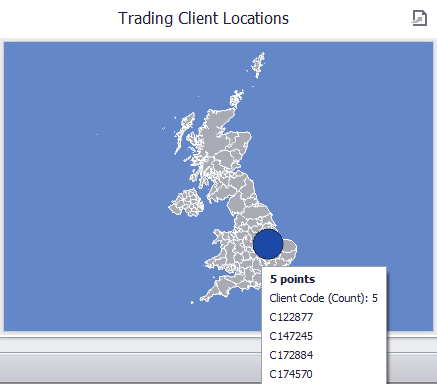Select the Cornwall peninsula on the map

point(211,294)
